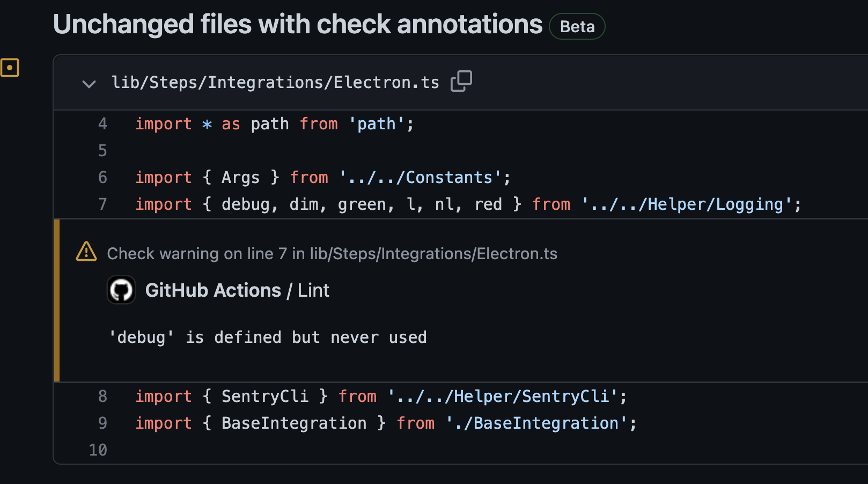Click the yellow warning triangle icon
This screenshot has height=484, width=868.
coord(86,252)
